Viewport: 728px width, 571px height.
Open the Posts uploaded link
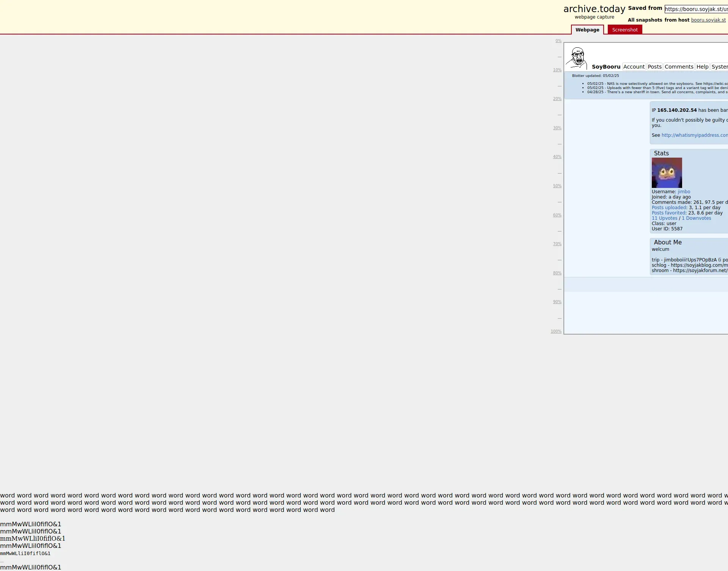tap(669, 208)
